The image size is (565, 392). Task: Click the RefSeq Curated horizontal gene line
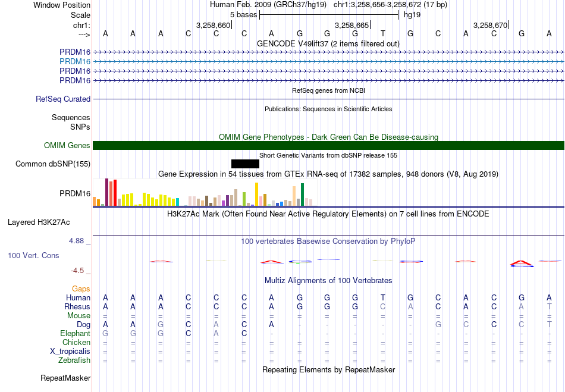point(328,99)
